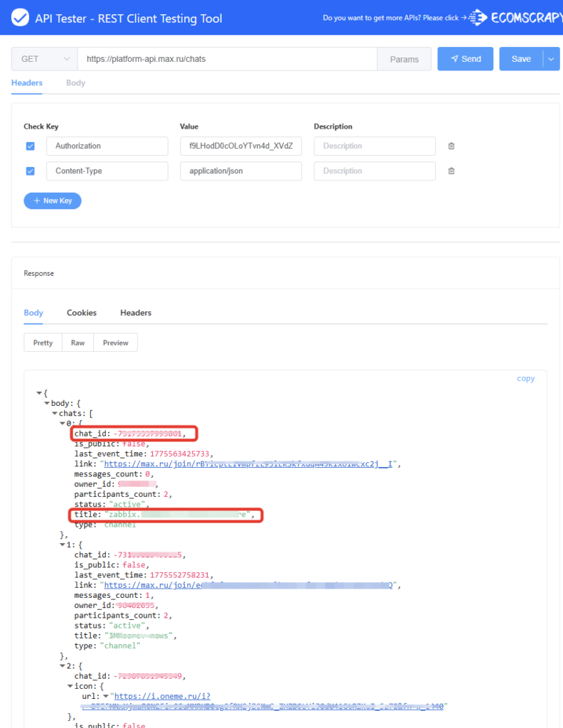Collapse the chats array node
The height and width of the screenshot is (728, 563).
tap(54, 413)
